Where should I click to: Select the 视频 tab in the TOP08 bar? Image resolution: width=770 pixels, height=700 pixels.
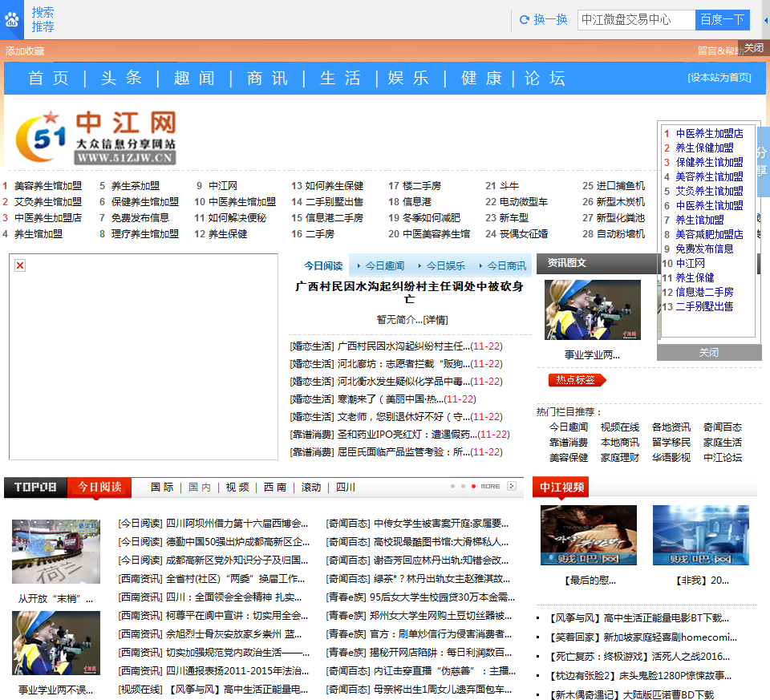[237, 487]
